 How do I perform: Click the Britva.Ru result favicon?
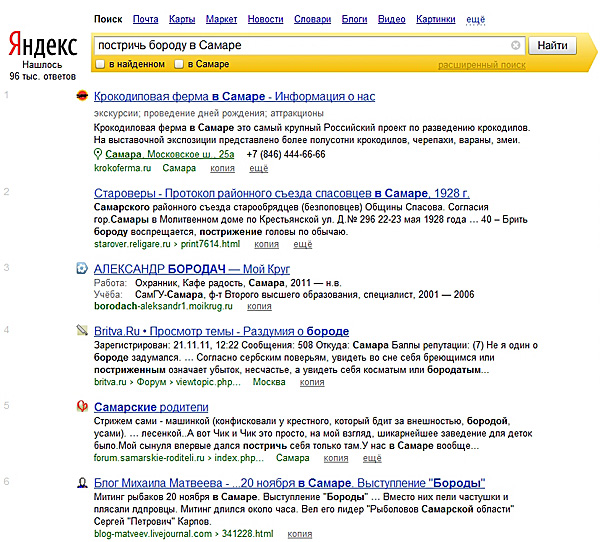tap(83, 330)
